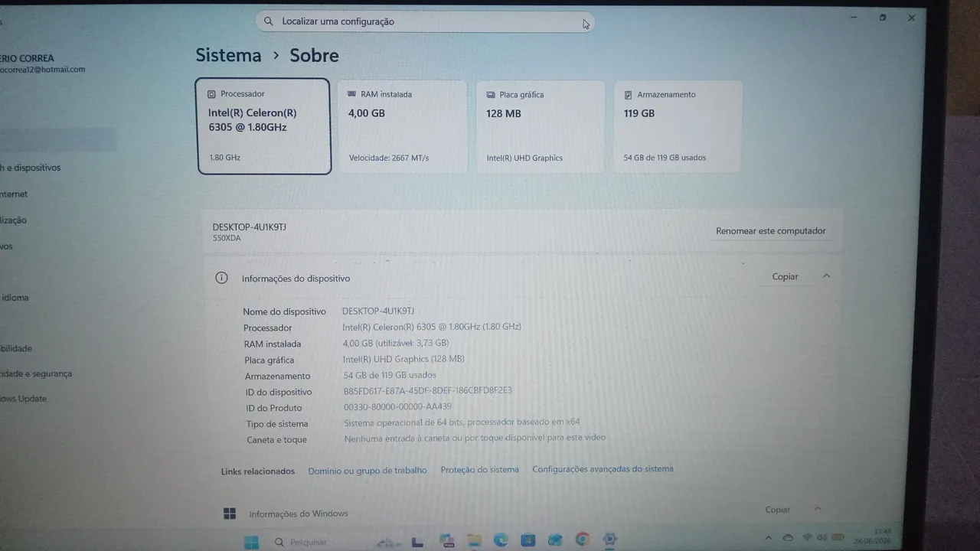This screenshot has width=980, height=551.
Task: Open the Windows Start menu
Action: click(251, 542)
